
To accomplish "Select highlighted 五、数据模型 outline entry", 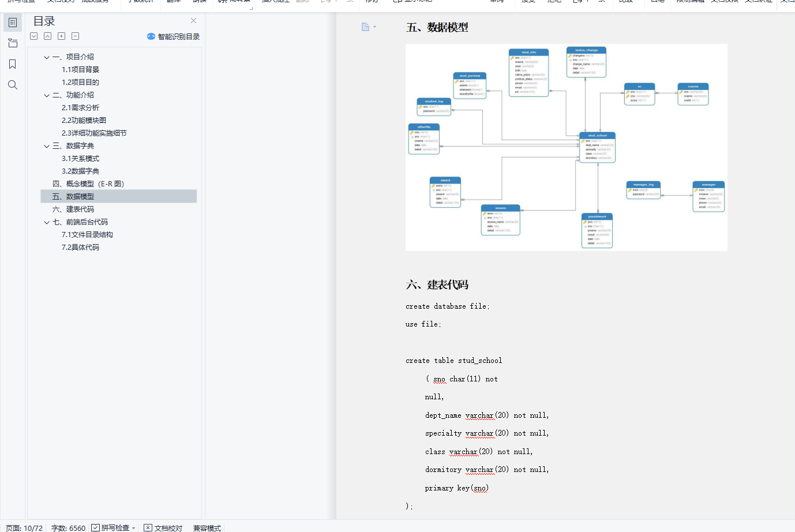I will pos(119,197).
